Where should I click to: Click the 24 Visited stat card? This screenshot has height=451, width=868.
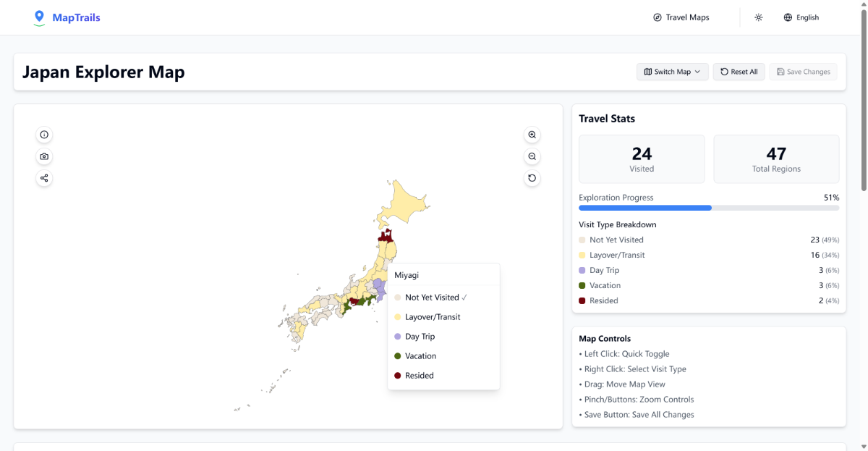click(x=642, y=159)
